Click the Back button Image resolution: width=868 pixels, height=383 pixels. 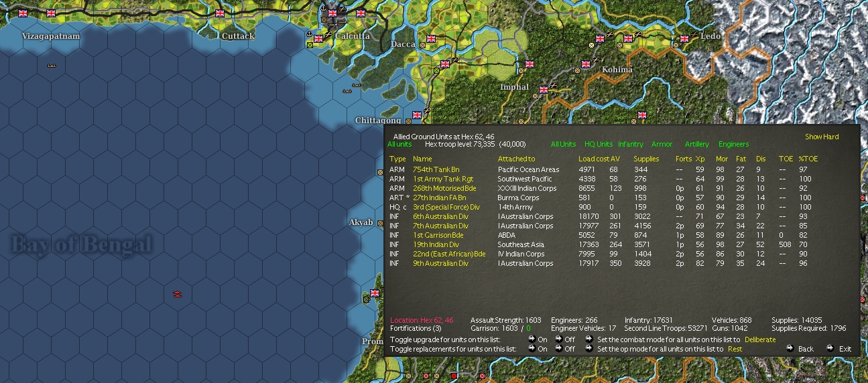tap(806, 349)
